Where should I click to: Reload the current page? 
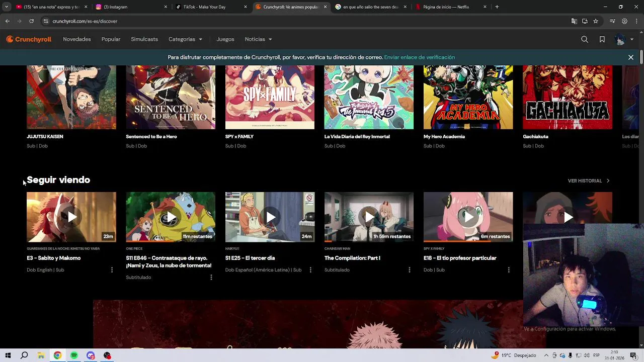(31, 21)
